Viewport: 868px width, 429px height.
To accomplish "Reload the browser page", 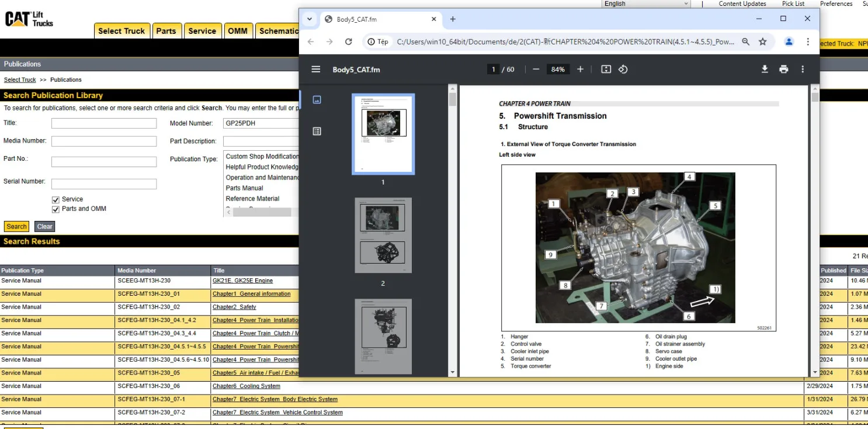I will [349, 41].
